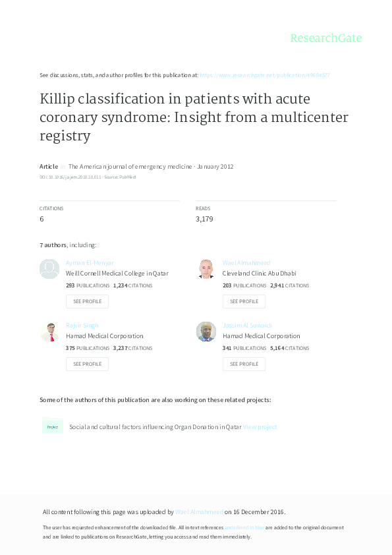Click SEE PROFILE under Wael Almahmeed
Image resolution: width=392 pixels, height=555 pixels.
pyautogui.click(x=244, y=301)
